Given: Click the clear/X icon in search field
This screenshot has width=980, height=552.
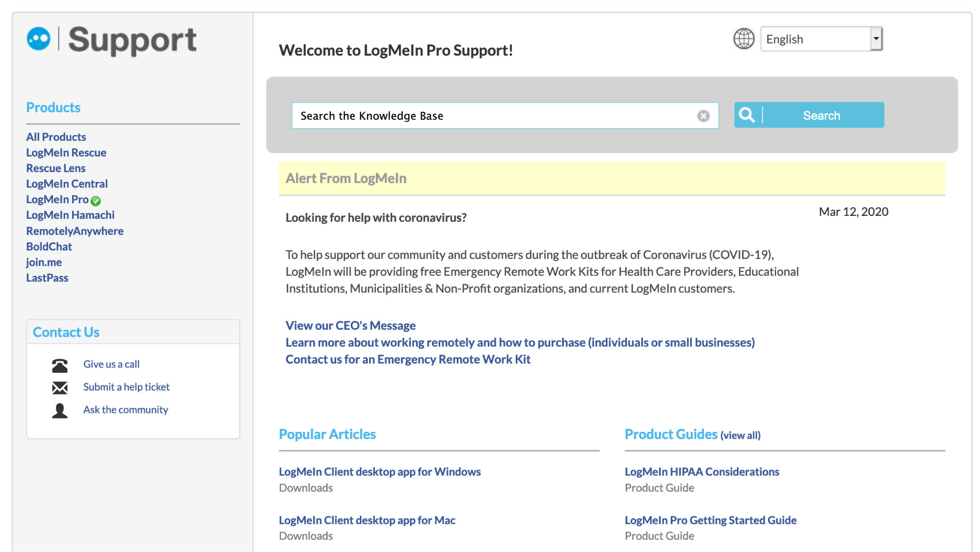Looking at the screenshot, I should coord(704,116).
